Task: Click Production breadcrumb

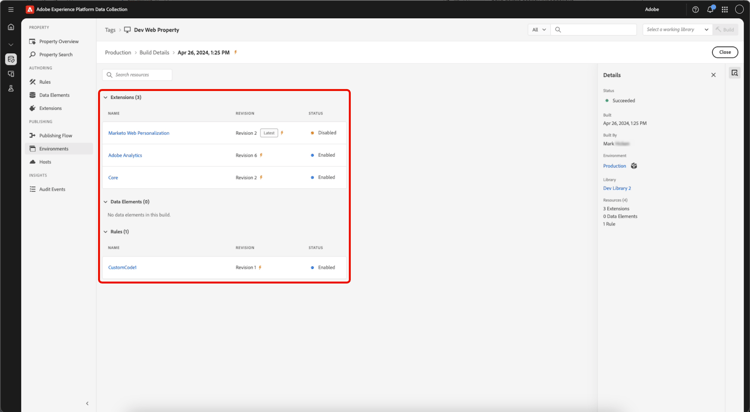Action: pyautogui.click(x=118, y=53)
